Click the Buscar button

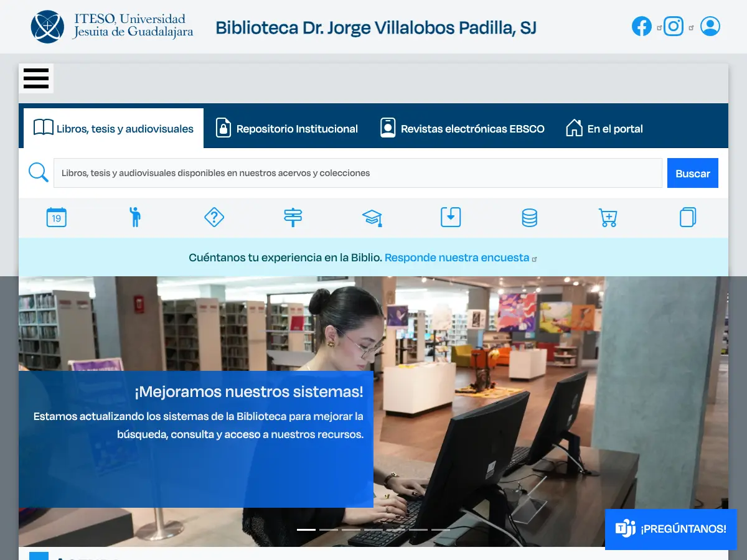tap(693, 173)
